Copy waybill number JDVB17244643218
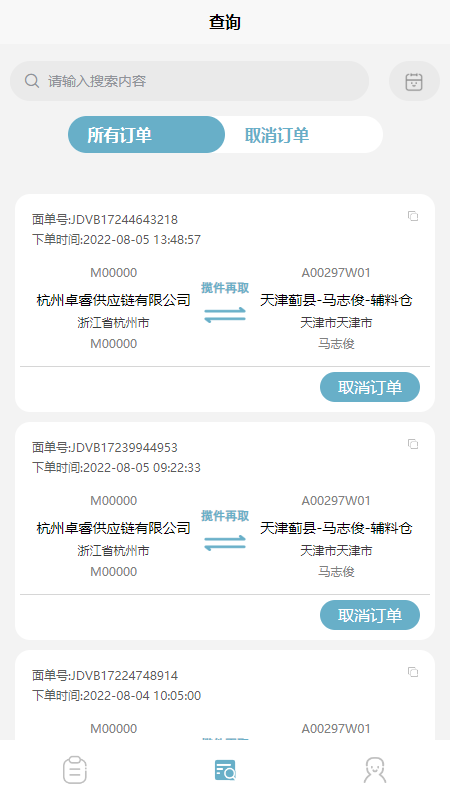The width and height of the screenshot is (450, 800). click(x=413, y=216)
